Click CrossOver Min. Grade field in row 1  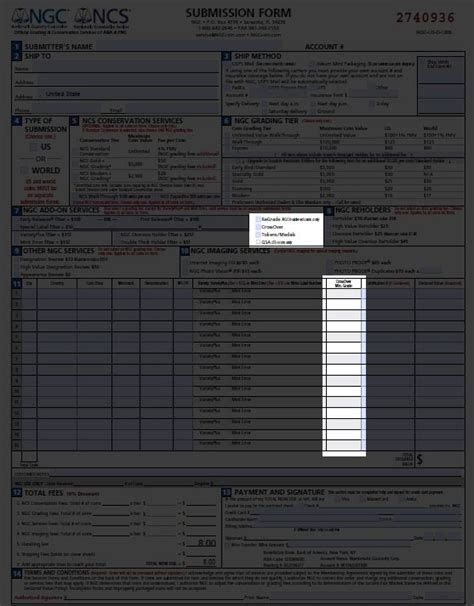pos(344,293)
